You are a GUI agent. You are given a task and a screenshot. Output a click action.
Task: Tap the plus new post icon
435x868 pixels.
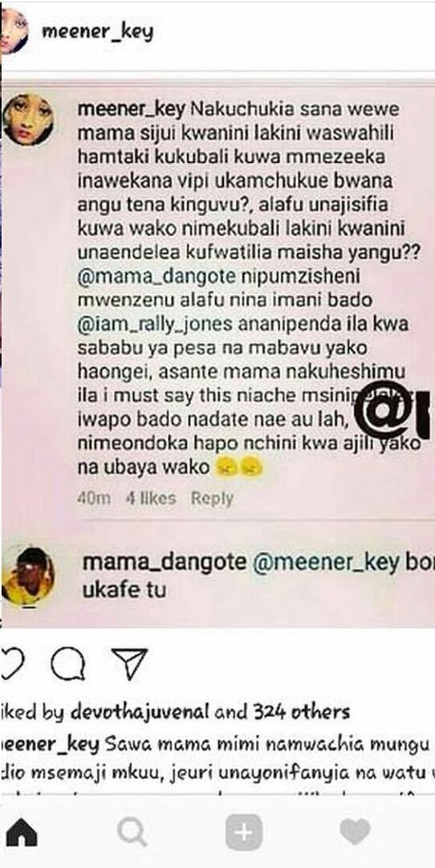pyautogui.click(x=243, y=833)
